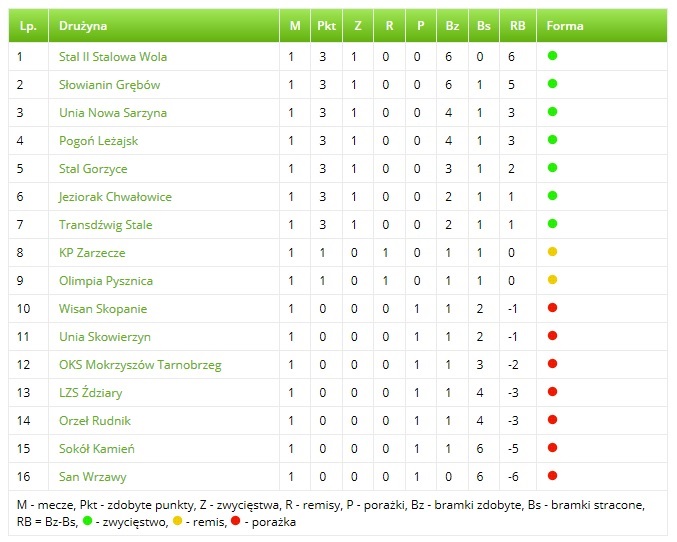Select OKS Mokrzyszów Tarnobrzeg link
Image resolution: width=677 pixels, height=542 pixels.
point(140,365)
